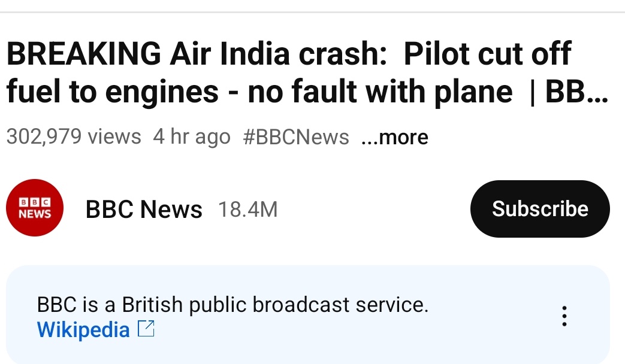Open the info panel three-dot menu
Viewport: 625px width, 364px height.
[x=563, y=316]
